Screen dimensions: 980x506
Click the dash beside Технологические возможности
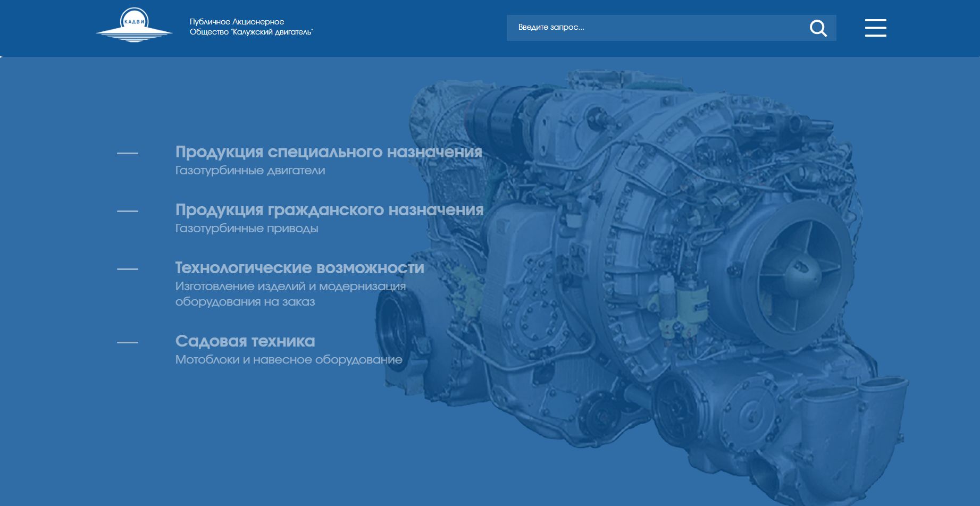pyautogui.click(x=128, y=269)
